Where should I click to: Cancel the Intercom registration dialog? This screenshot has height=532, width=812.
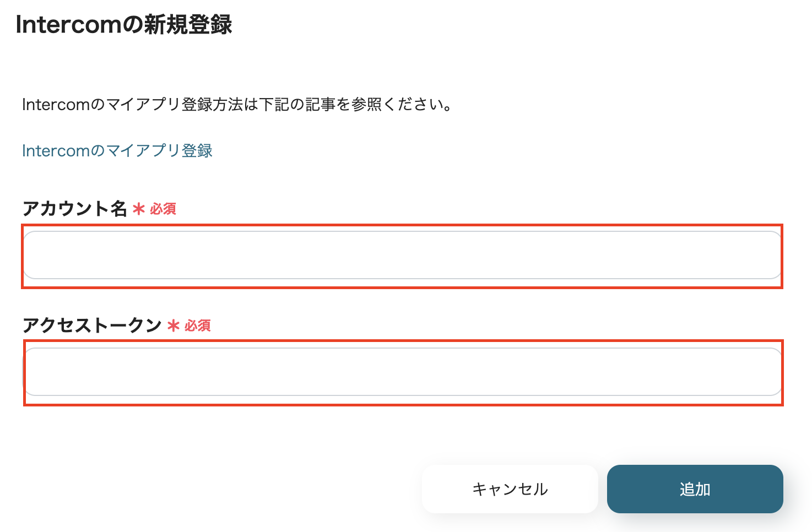pos(509,488)
